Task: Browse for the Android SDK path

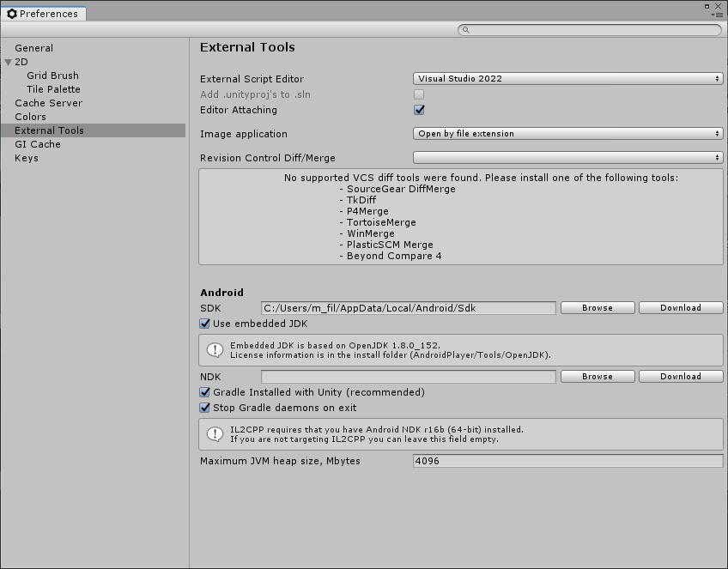Action: (x=598, y=308)
